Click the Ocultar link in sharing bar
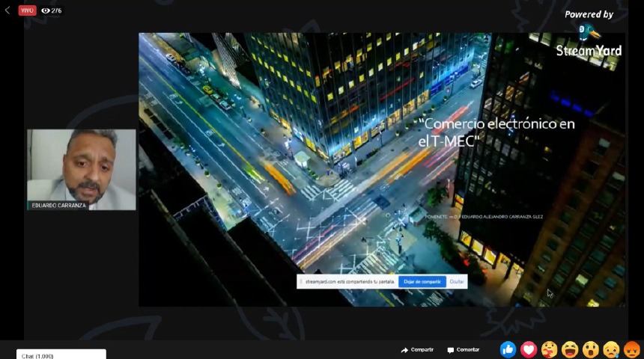The width and height of the screenshot is (644, 359). coord(456,282)
